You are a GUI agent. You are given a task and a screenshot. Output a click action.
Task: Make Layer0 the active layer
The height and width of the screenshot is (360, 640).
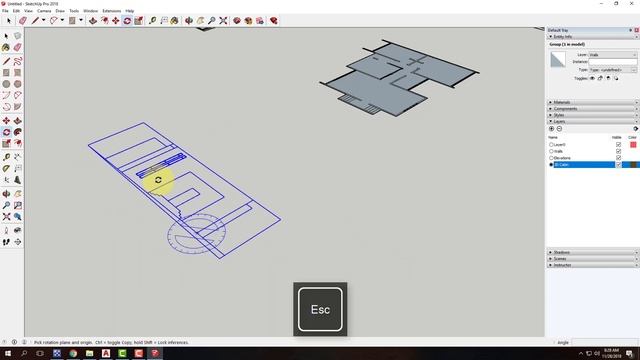[x=551, y=144]
